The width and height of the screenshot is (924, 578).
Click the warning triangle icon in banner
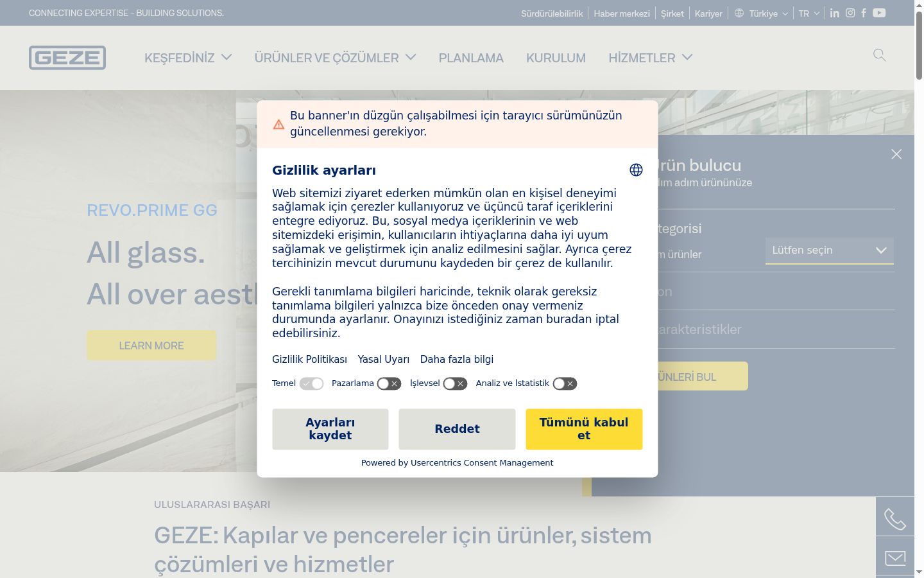[278, 124]
